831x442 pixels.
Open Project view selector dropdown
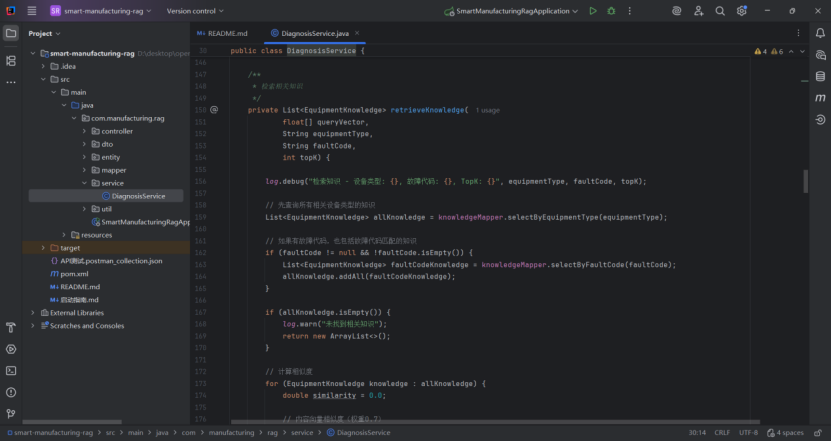point(45,33)
